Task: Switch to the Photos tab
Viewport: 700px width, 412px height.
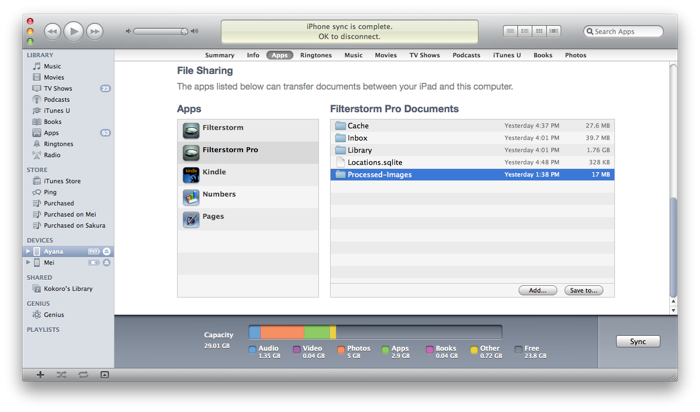Action: coord(575,55)
